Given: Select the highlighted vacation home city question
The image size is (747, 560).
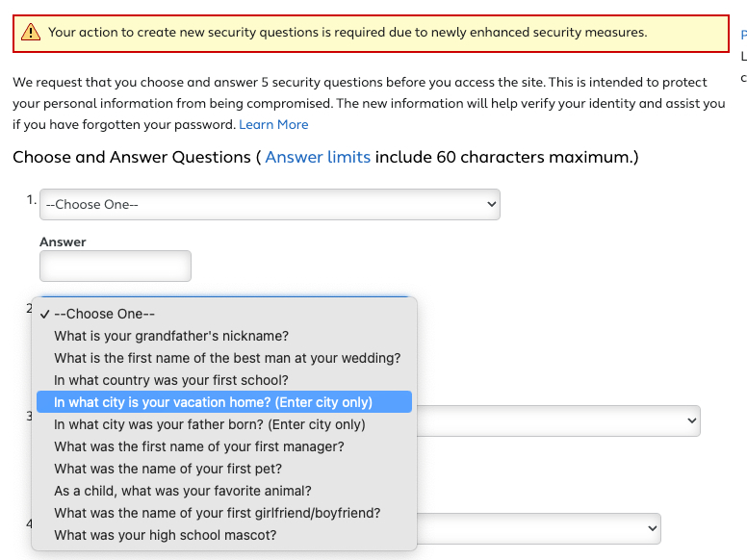Looking at the screenshot, I should tap(213, 402).
